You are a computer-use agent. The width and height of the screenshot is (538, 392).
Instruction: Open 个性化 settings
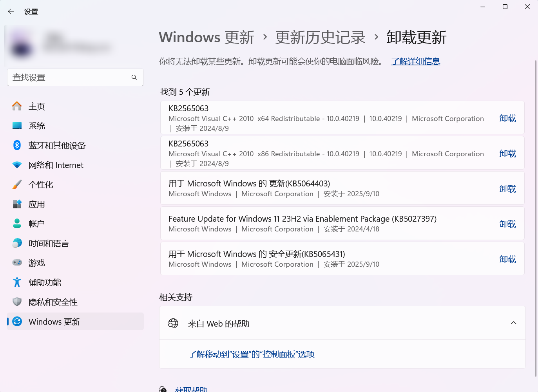pos(75,184)
